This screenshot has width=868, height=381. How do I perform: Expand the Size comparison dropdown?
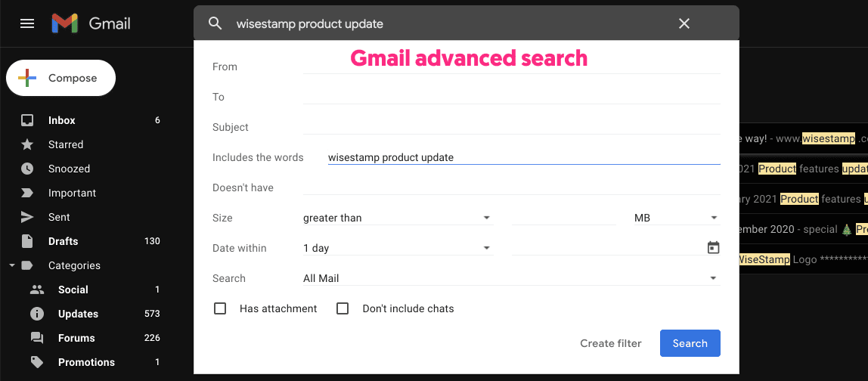(x=397, y=218)
